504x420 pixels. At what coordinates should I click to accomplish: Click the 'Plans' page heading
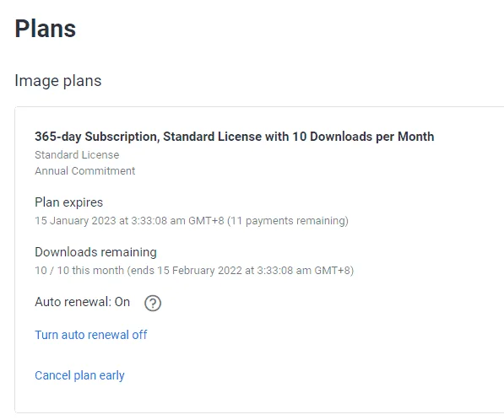coord(46,29)
